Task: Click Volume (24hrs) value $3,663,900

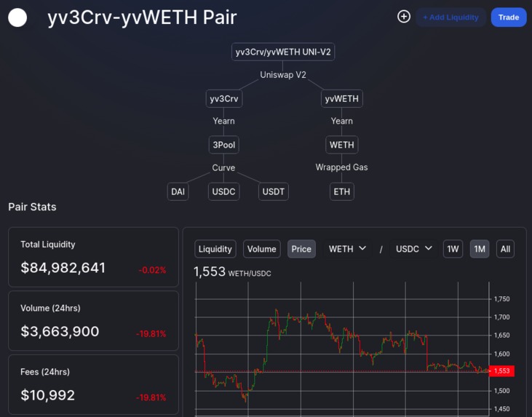Action: point(60,332)
